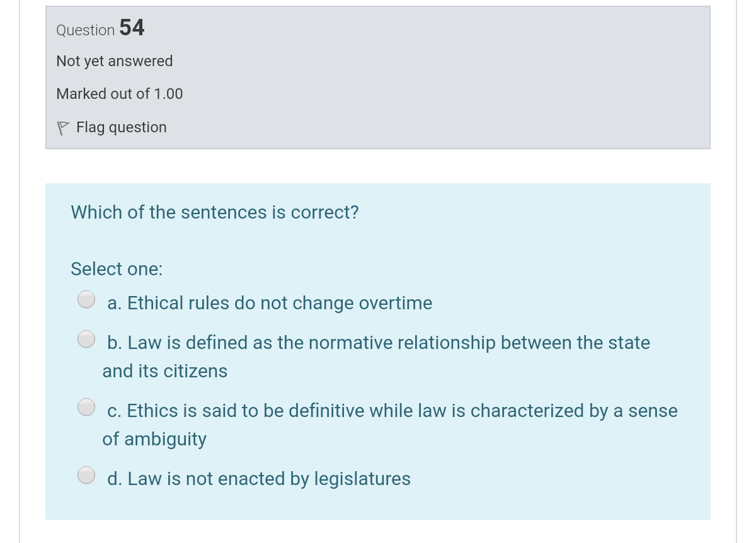Select radio button for answer b
The height and width of the screenshot is (543, 756).
point(86,338)
